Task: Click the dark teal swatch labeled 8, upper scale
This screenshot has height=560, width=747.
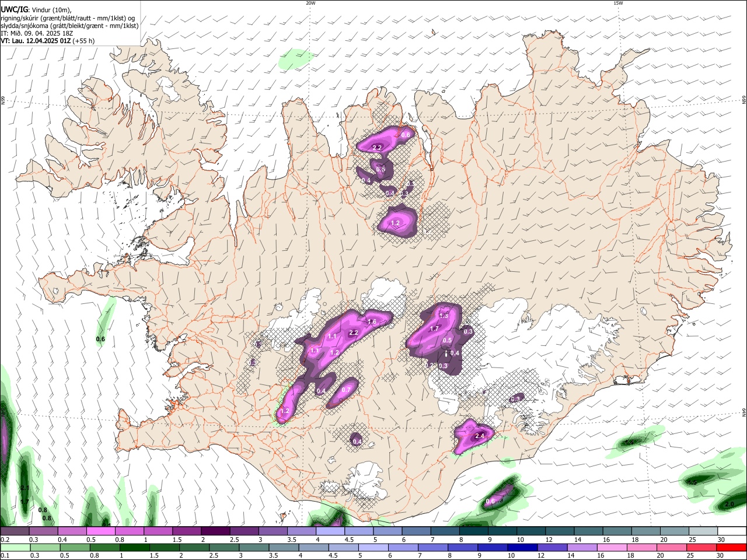Action: [x=474, y=531]
